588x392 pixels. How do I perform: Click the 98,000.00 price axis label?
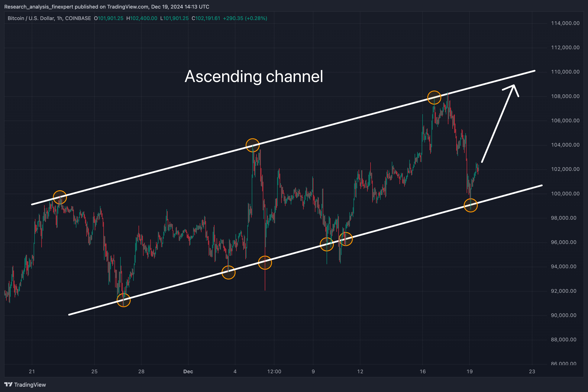pyautogui.click(x=564, y=218)
